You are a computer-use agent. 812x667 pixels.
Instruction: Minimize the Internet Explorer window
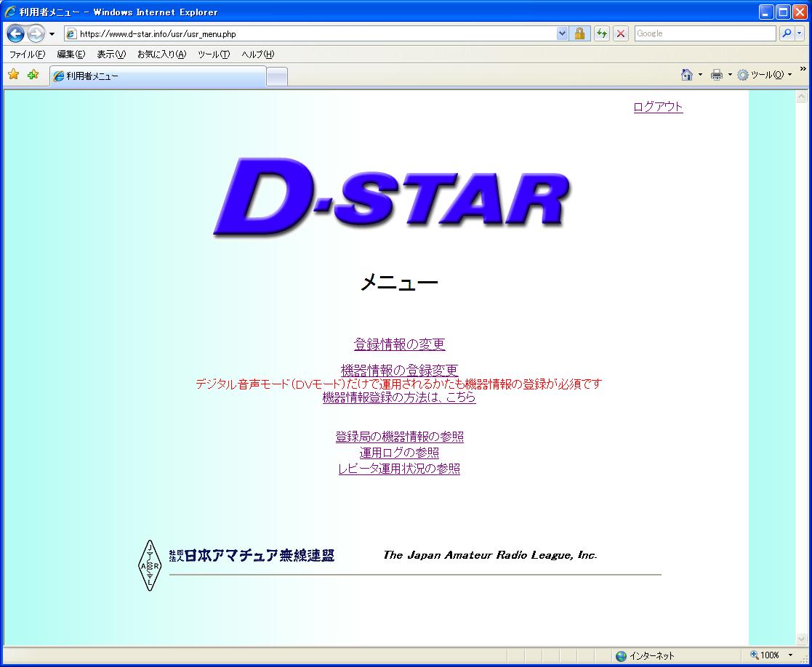(766, 12)
